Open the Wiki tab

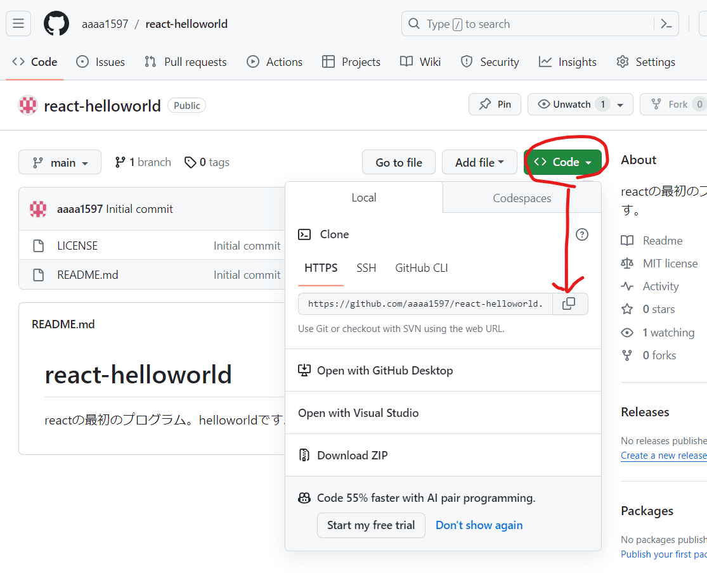(x=420, y=61)
